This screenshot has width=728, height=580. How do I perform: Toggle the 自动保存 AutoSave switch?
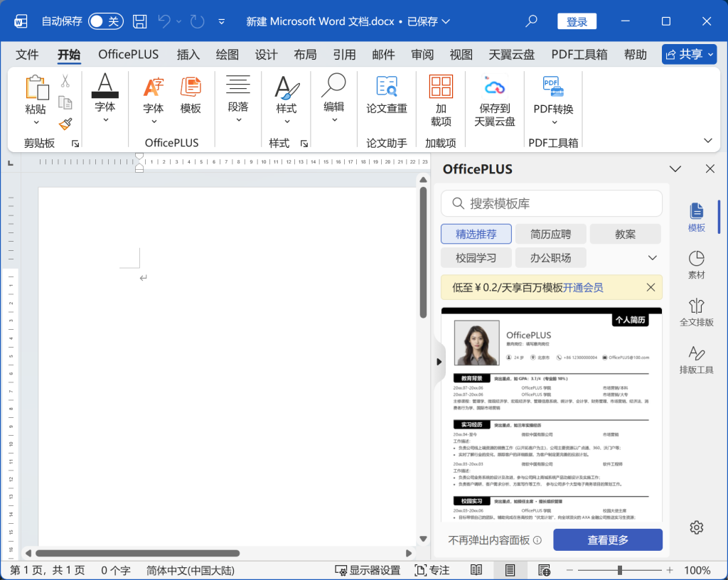point(106,21)
